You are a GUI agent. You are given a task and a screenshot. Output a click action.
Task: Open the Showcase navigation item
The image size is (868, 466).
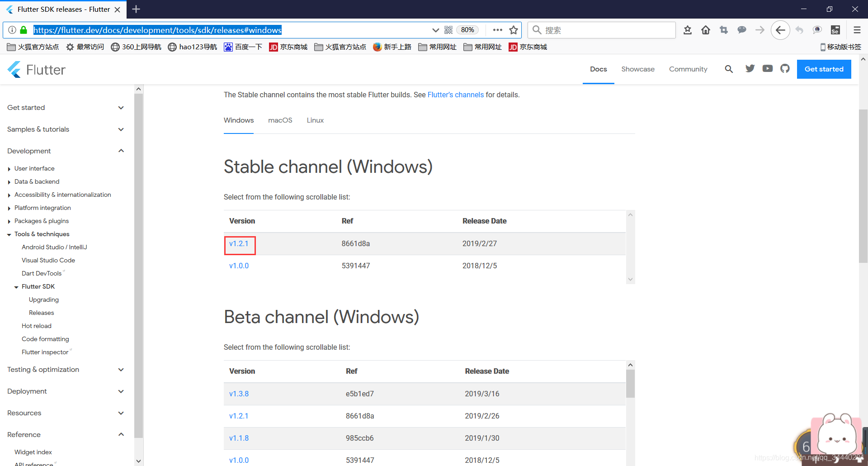(638, 69)
